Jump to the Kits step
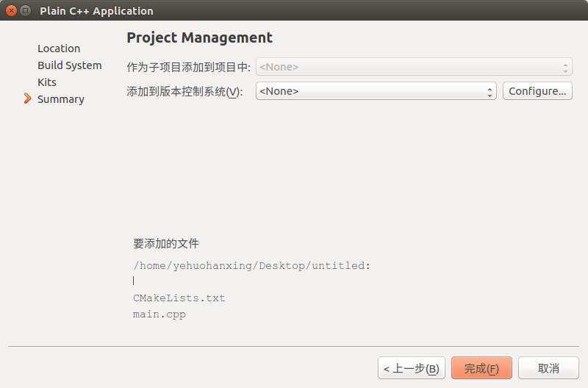The image size is (588, 388). (x=47, y=82)
